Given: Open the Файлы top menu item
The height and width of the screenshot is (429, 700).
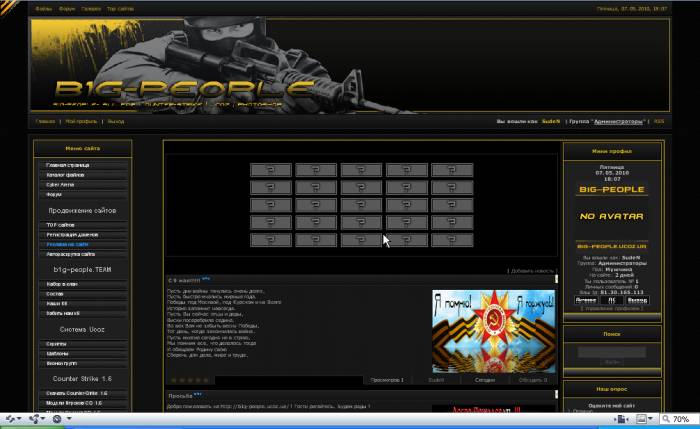Looking at the screenshot, I should tap(44, 8).
